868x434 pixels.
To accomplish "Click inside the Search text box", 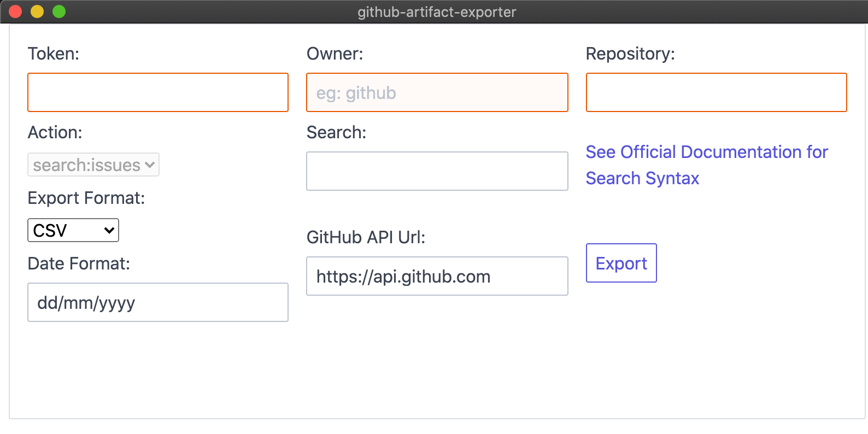I will point(437,171).
